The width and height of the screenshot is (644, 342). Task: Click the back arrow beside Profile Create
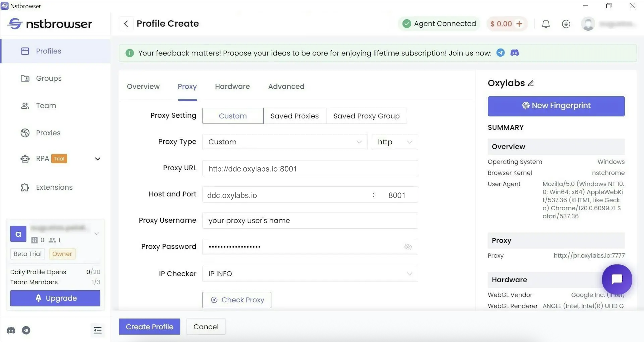[x=126, y=24]
